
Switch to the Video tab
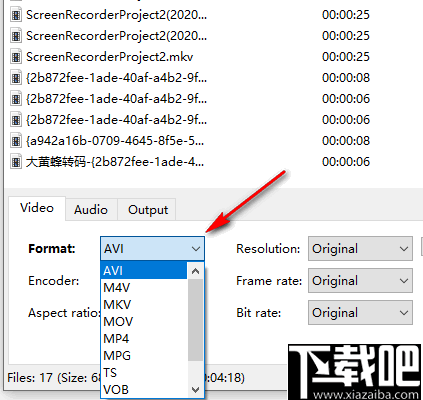[x=37, y=208]
